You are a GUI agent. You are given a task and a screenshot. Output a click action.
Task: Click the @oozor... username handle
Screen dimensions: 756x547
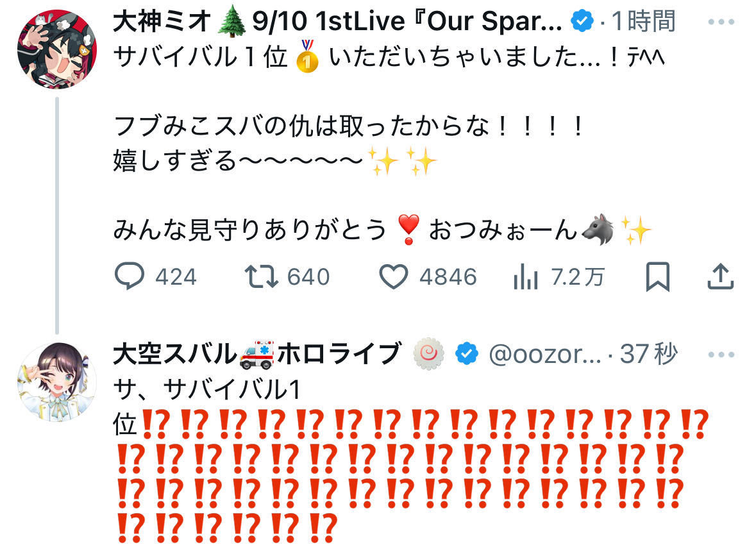(545, 355)
